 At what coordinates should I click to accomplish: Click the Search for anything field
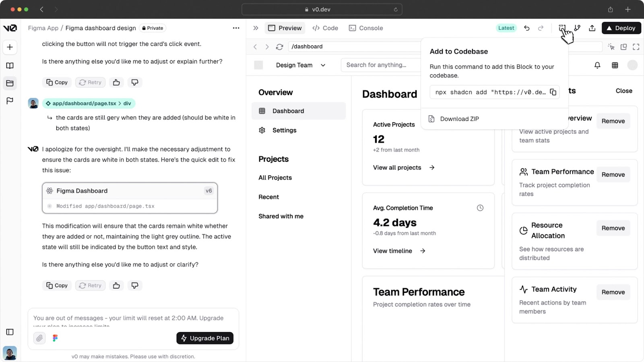pos(380,65)
